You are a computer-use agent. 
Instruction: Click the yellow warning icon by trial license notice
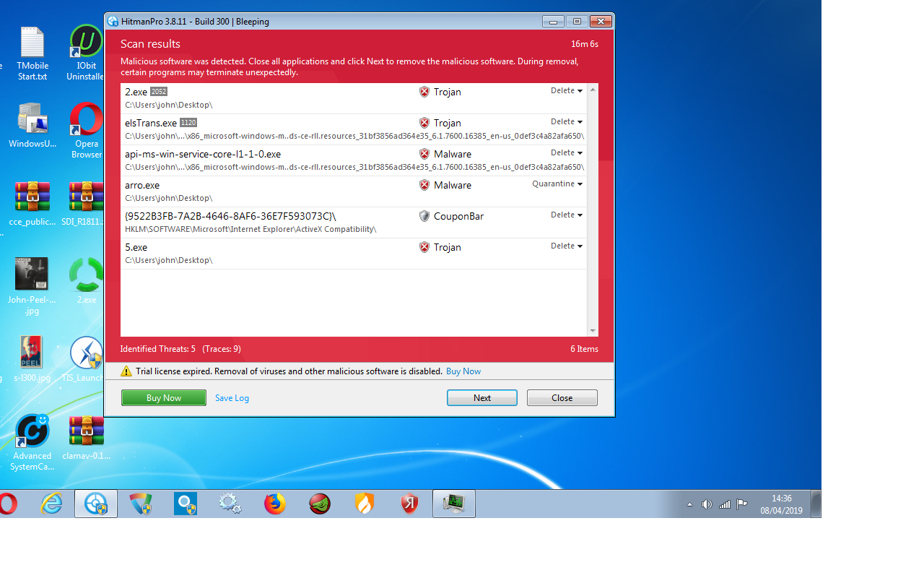(127, 371)
